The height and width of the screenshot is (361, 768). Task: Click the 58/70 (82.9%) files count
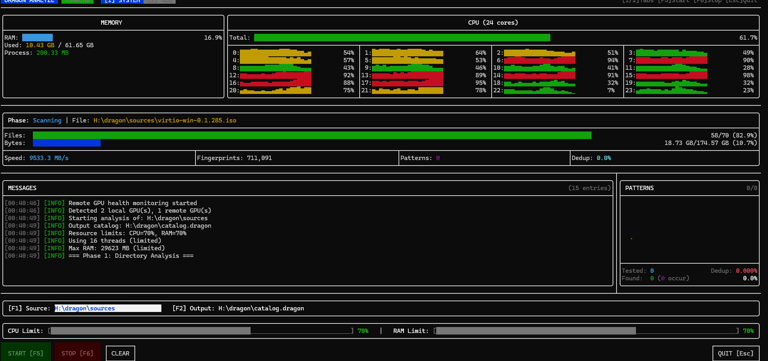[x=734, y=135]
